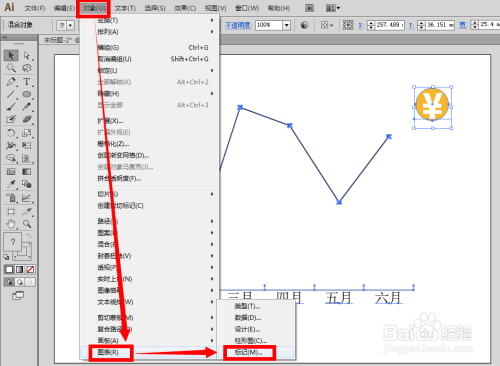Screen dimensions: 500x366
Task: Toggle the None fill red-slash button
Action: click(30, 269)
